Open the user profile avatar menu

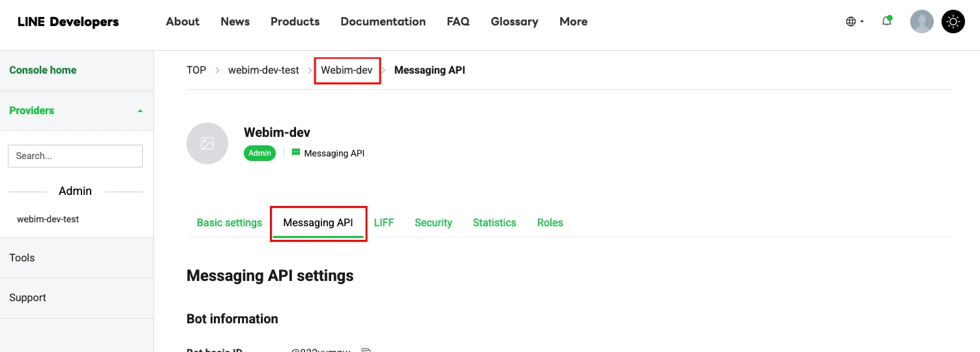tap(922, 22)
